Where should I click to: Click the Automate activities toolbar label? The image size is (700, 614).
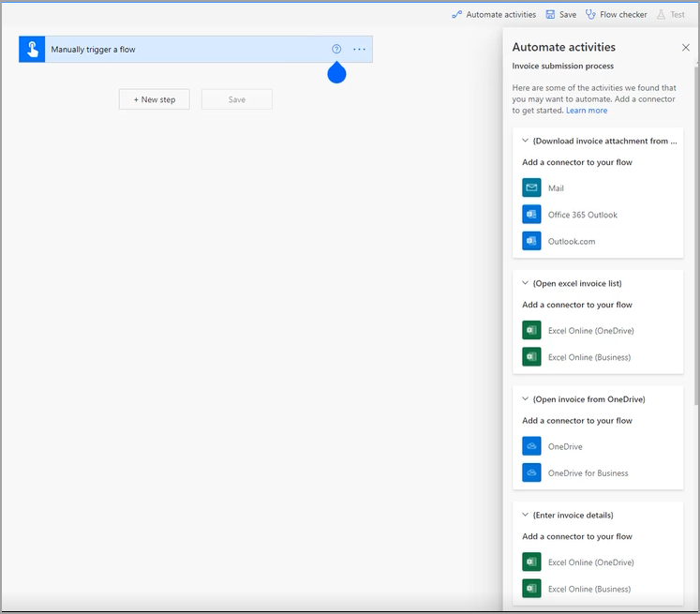501,15
